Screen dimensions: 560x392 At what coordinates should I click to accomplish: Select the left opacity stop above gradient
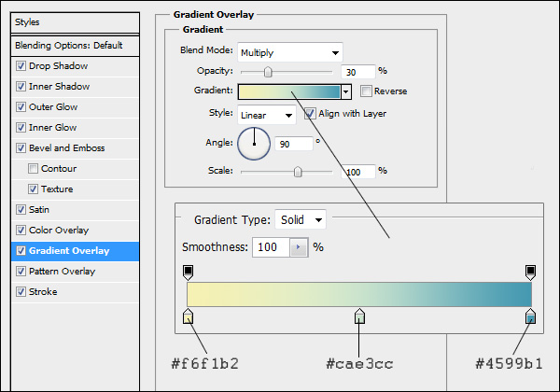coord(189,272)
